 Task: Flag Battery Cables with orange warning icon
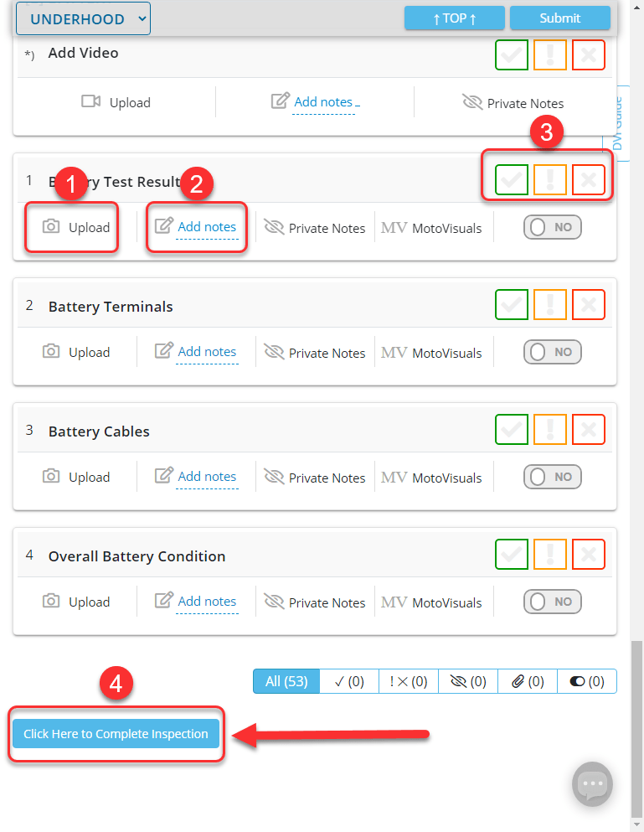[x=550, y=430]
